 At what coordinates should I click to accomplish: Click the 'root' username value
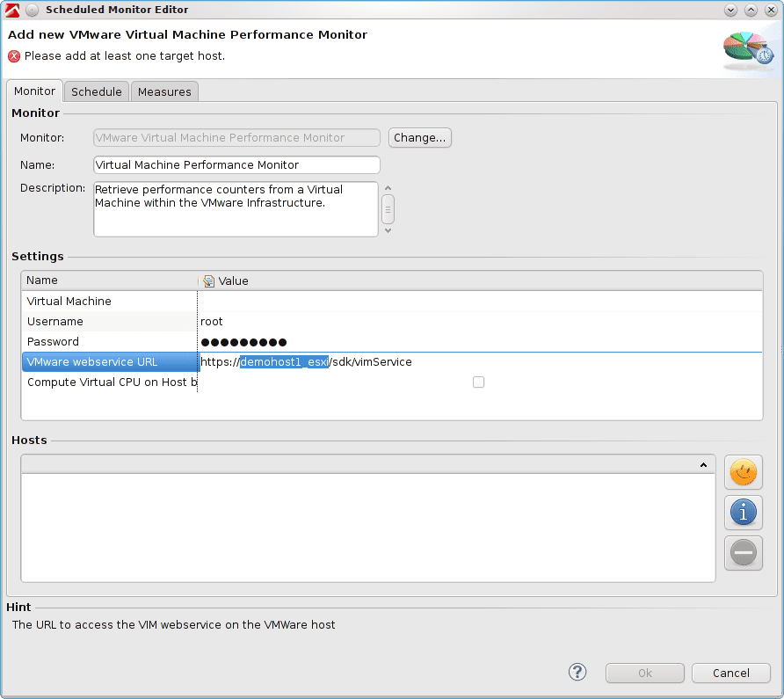point(212,321)
